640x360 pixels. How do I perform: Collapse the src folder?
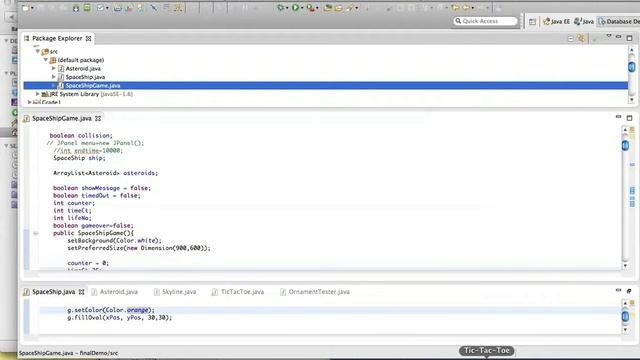click(38, 51)
